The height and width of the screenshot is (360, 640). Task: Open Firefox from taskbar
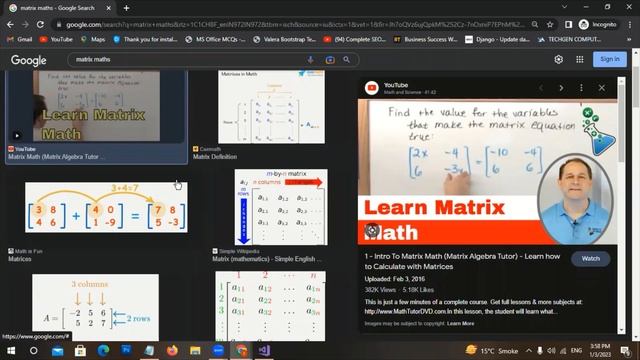point(172,351)
